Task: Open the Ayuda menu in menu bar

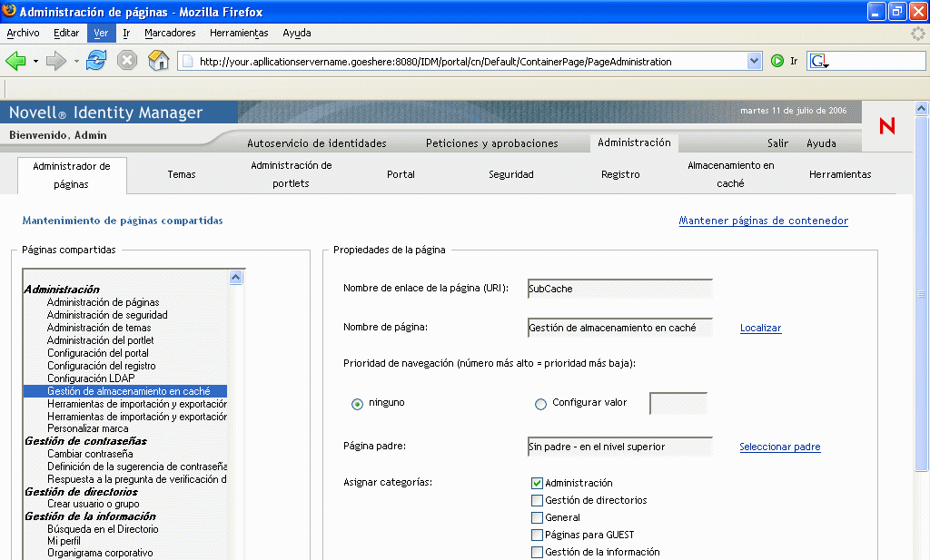Action: point(297,34)
